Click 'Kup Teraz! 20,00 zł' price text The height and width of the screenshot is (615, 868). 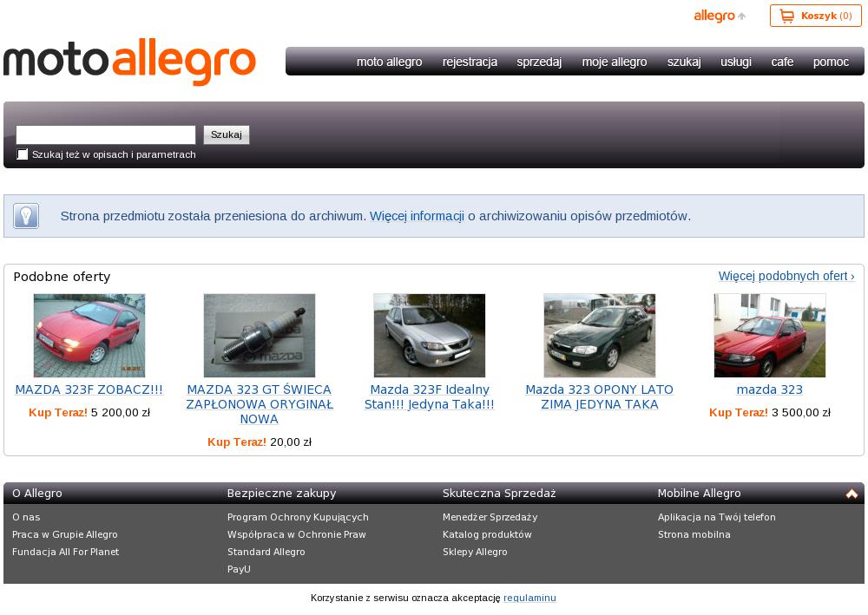(259, 442)
